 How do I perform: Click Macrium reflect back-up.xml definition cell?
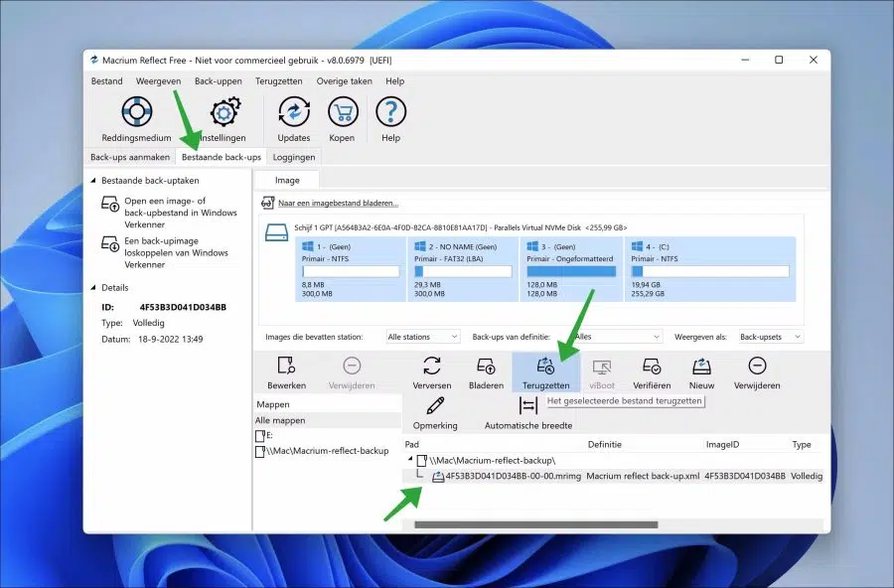pos(643,476)
